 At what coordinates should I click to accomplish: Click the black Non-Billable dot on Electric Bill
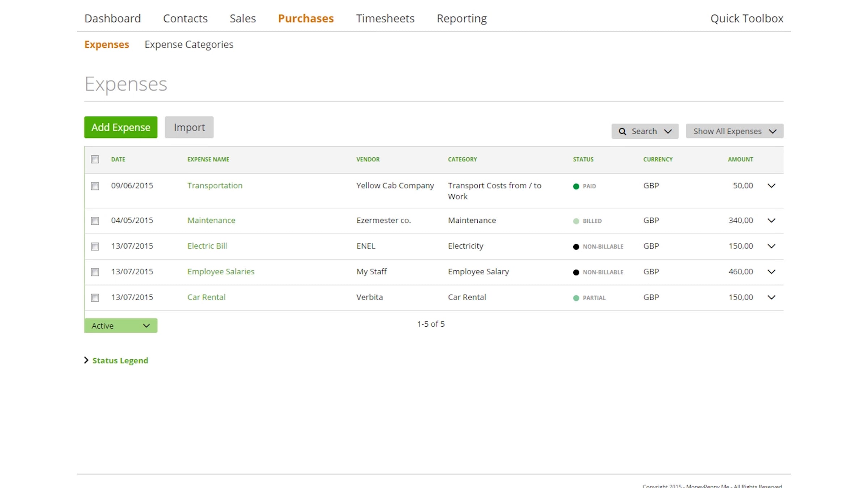576,247
